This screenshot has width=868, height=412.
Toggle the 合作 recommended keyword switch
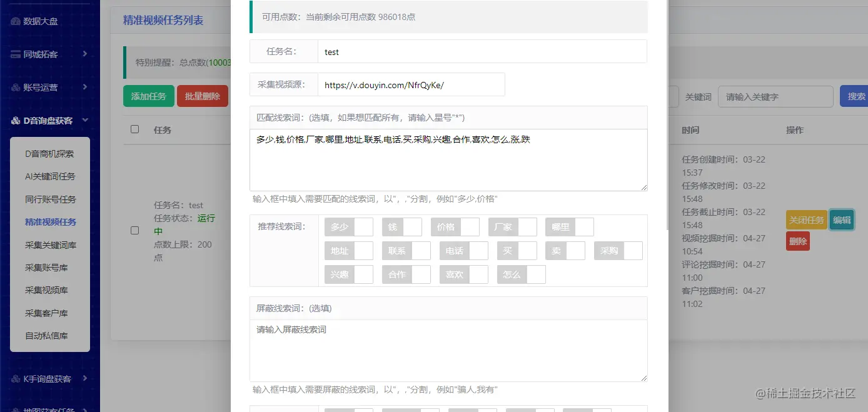406,274
